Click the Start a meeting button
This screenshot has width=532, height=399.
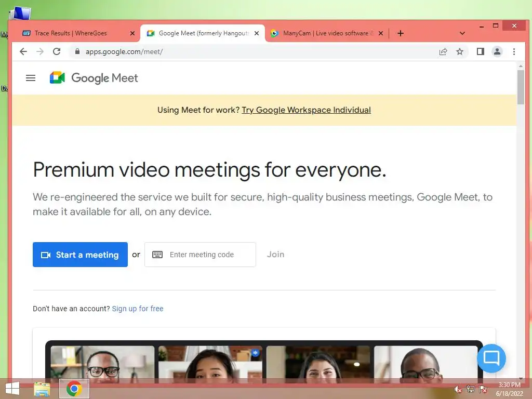(80, 255)
